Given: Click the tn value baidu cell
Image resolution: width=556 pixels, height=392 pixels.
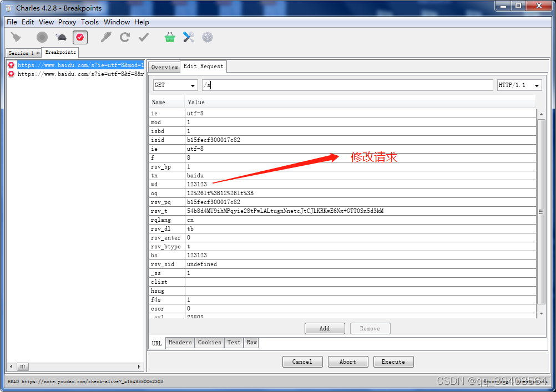Looking at the screenshot, I should point(361,175).
